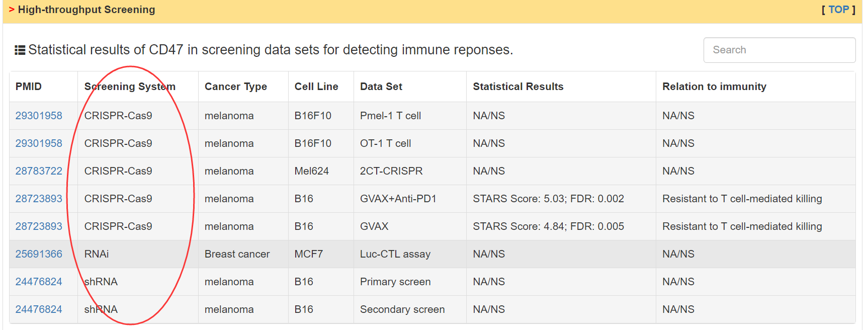The height and width of the screenshot is (330, 868).
Task: Jump to page TOP link
Action: click(x=838, y=10)
